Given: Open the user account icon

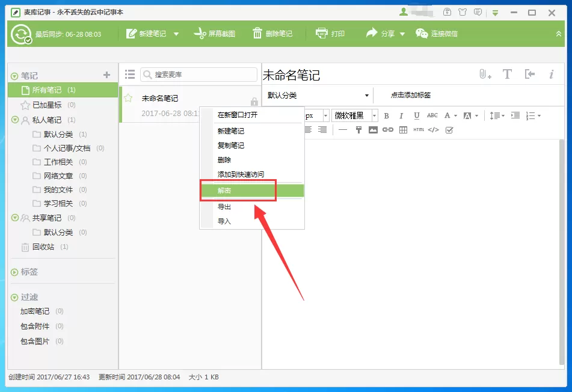Looking at the screenshot, I should coord(404,12).
